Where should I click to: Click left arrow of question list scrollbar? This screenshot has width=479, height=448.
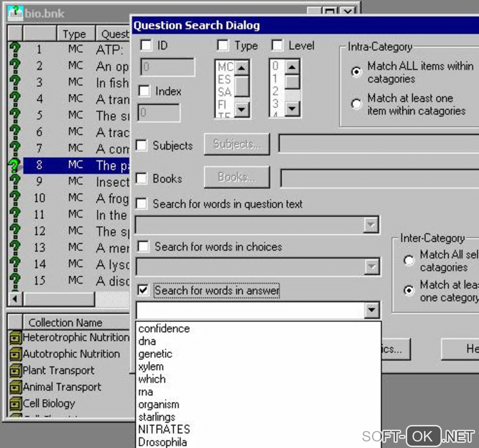15,299
